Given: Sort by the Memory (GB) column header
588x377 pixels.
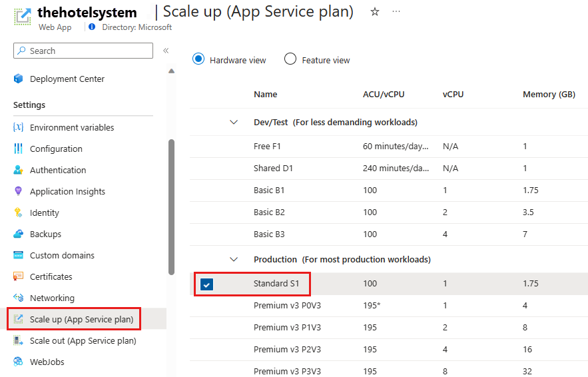Looking at the screenshot, I should [x=549, y=94].
